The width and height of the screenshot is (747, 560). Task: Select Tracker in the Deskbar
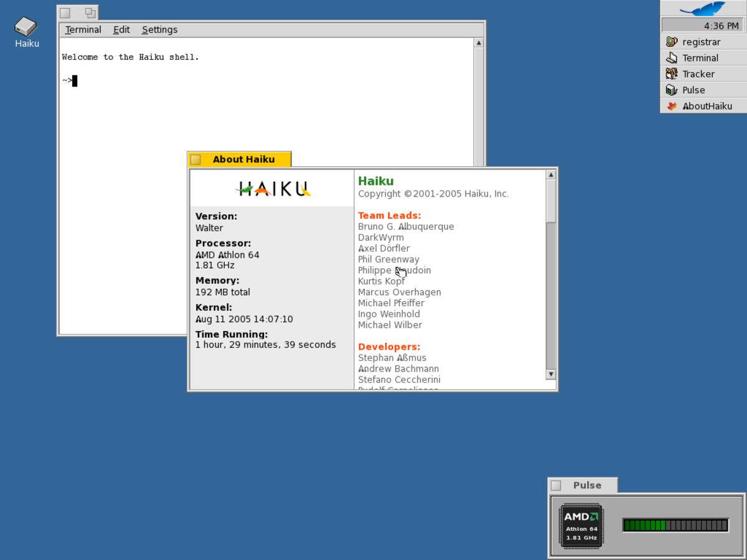tap(703, 74)
